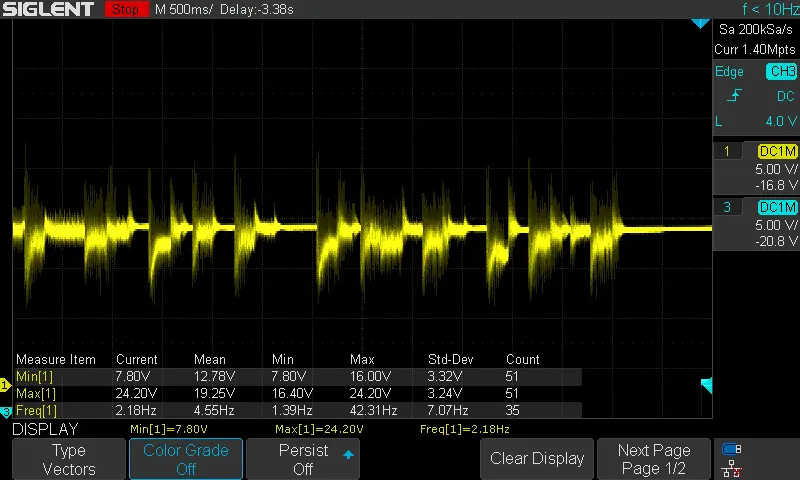Click the rising edge trigger slope icon

click(x=734, y=96)
